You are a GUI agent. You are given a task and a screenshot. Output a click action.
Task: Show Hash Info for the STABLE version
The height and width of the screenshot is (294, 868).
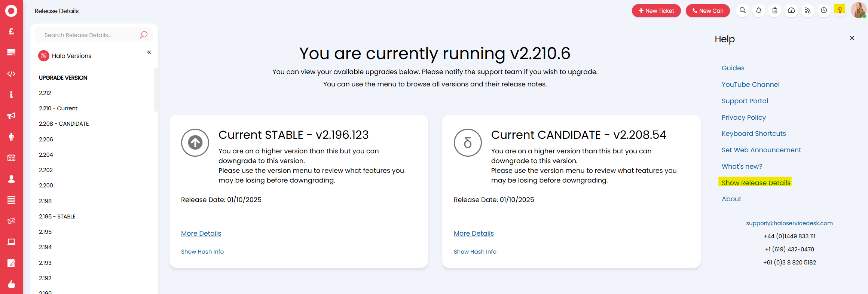[x=202, y=252]
